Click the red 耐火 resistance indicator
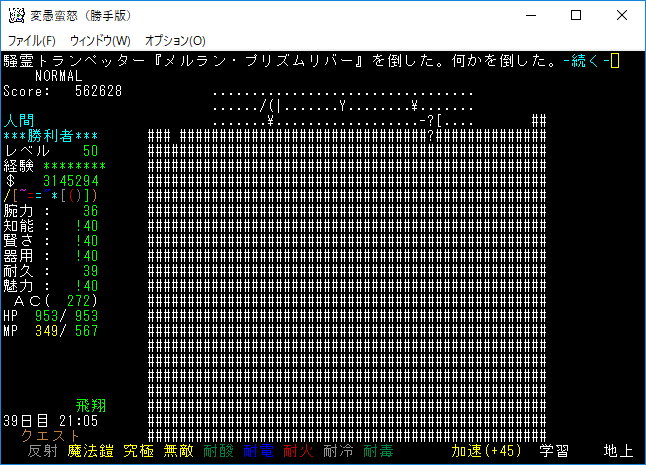This screenshot has width=646, height=465. pos(298,452)
